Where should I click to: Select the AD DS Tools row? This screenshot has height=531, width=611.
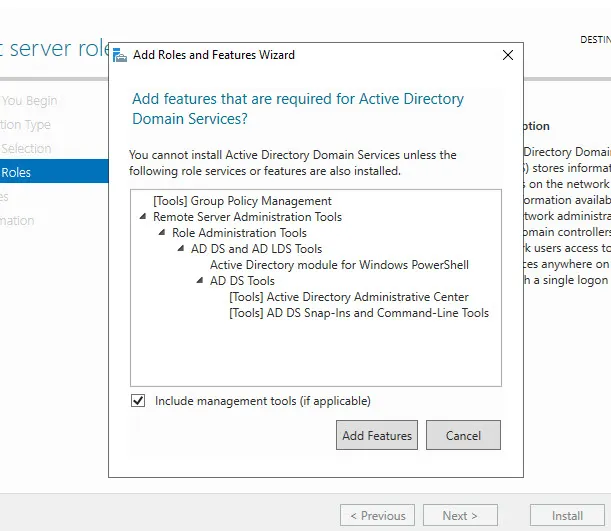coord(242,280)
